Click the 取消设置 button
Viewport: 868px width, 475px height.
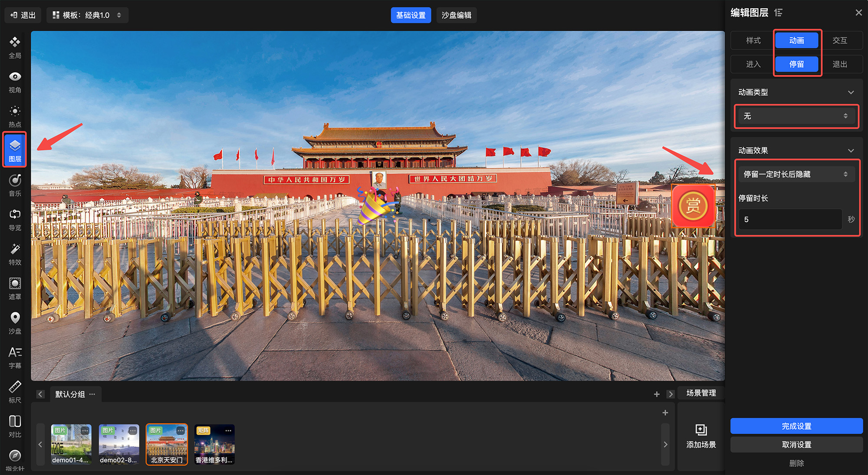[x=796, y=445]
